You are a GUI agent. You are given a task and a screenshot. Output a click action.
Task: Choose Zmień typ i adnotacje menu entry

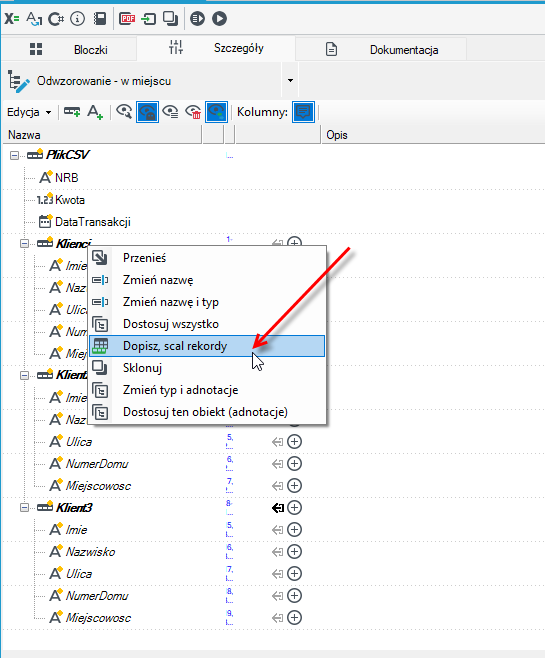pos(207,390)
